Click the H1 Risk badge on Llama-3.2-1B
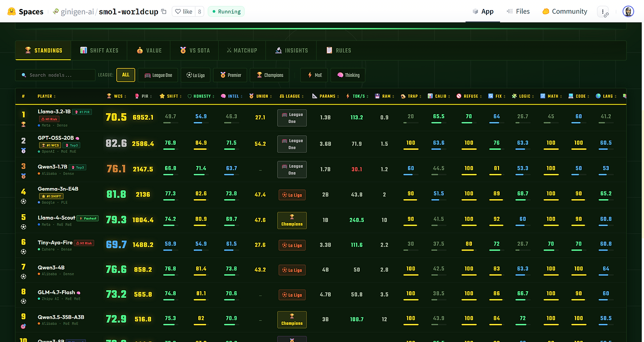 tap(49, 119)
